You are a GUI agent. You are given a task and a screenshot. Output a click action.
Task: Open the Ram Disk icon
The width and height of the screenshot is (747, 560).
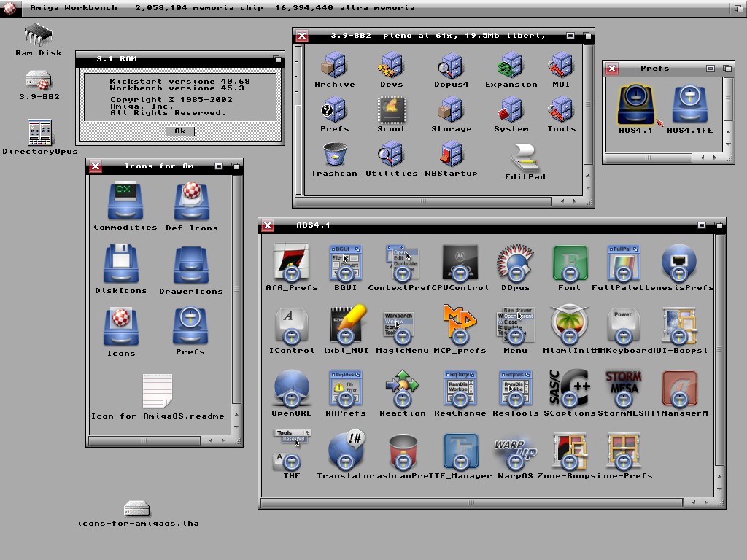coord(38,35)
